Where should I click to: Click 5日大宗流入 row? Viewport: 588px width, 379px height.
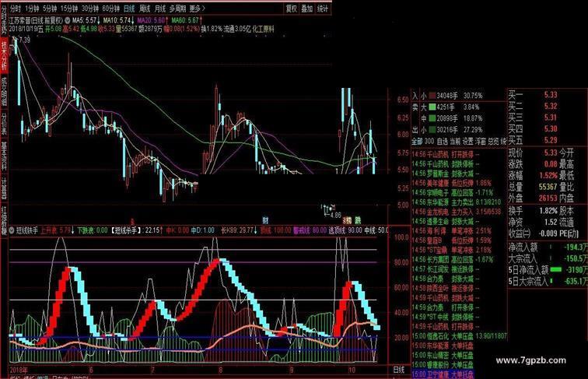coord(548,281)
